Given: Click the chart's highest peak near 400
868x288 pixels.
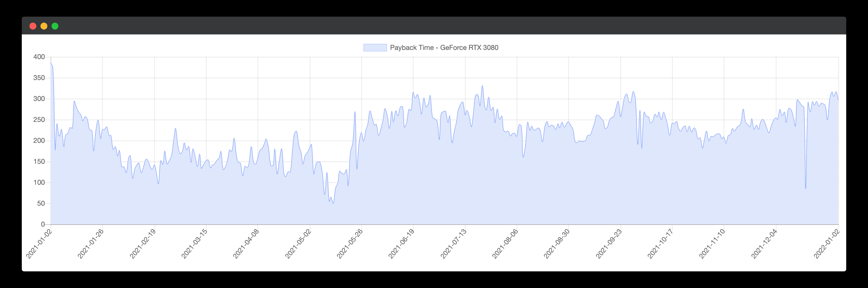Looking at the screenshot, I should click(51, 63).
